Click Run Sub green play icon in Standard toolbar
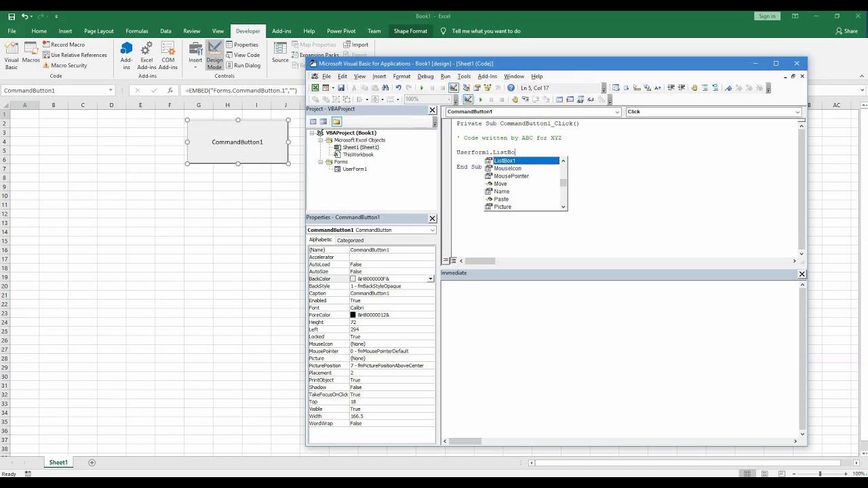This screenshot has height=488, width=868. coord(422,88)
